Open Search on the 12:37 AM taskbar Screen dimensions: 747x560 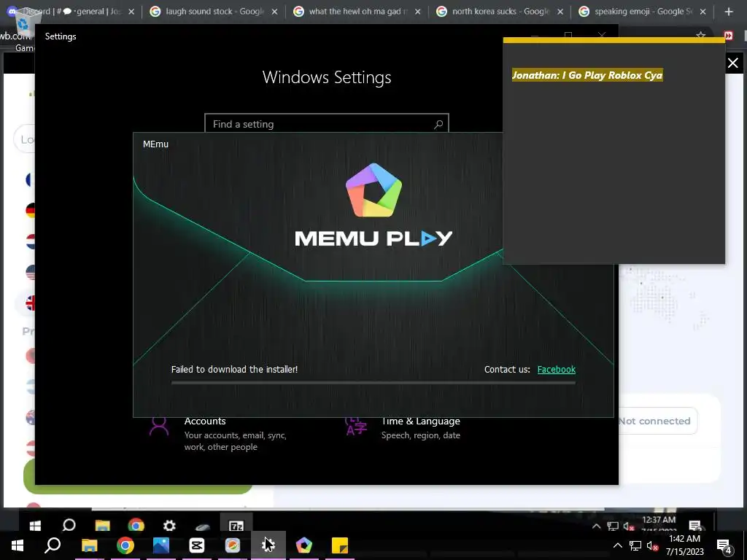click(x=69, y=525)
